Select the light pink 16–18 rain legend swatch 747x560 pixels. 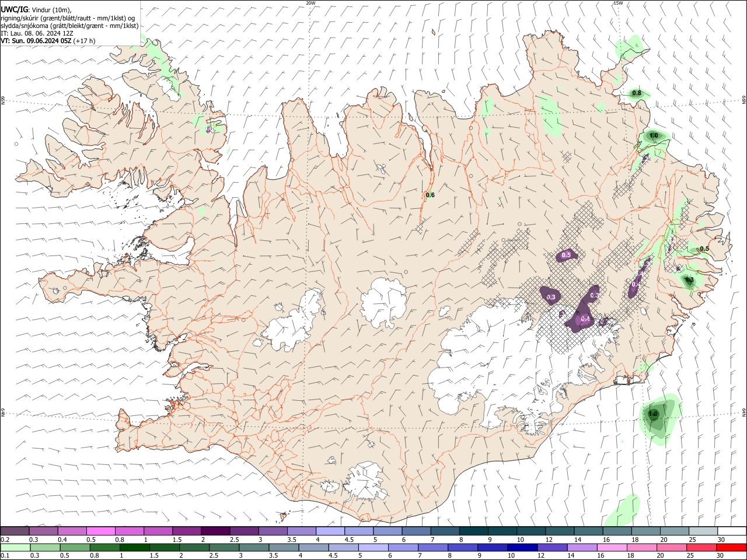612,547
